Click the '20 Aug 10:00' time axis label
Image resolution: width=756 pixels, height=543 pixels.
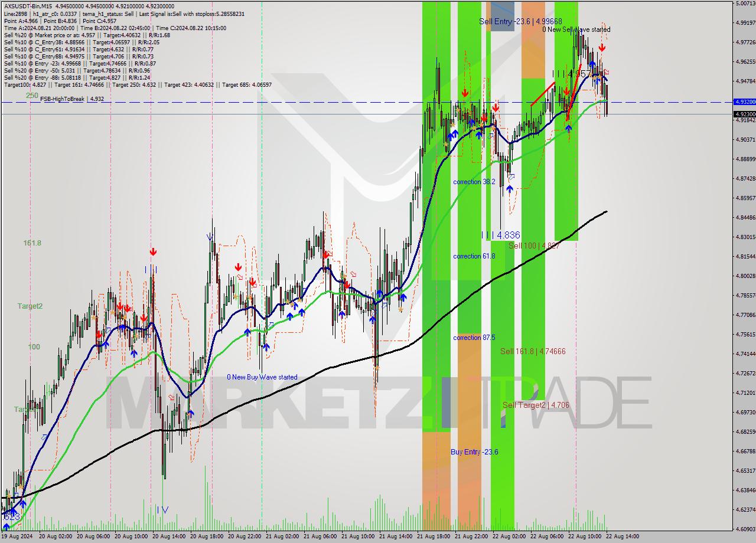coord(131,537)
